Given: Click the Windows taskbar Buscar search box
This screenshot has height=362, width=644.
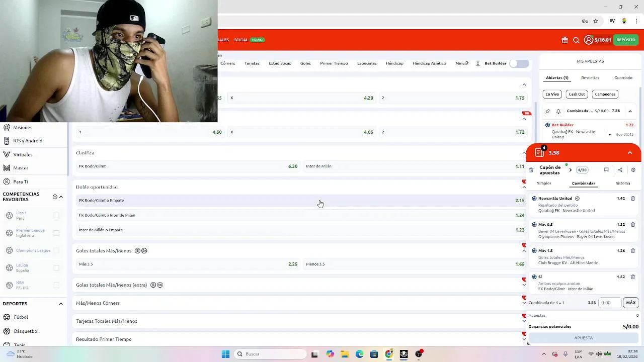Looking at the screenshot, I should (x=271, y=354).
